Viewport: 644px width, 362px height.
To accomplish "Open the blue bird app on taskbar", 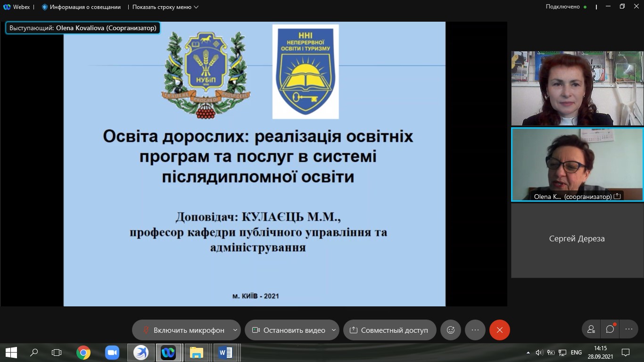I will pyautogui.click(x=140, y=352).
